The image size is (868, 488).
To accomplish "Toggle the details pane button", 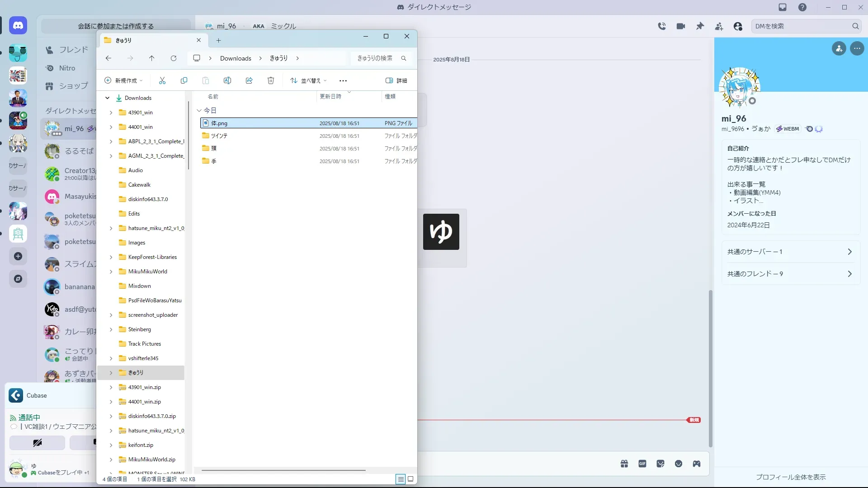I will pyautogui.click(x=396, y=80).
